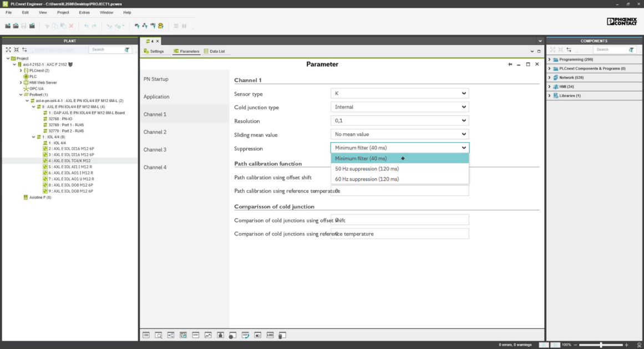Click the new project toolbar icon
Image resolution: width=644 pixels, height=349 pixels.
(x=8, y=26)
